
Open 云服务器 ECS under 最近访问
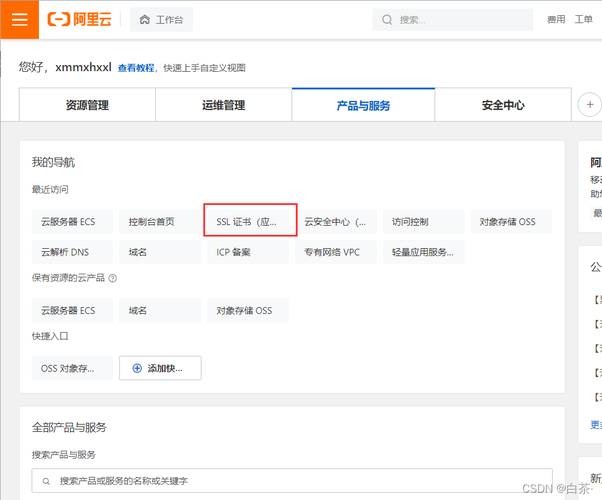click(x=72, y=222)
